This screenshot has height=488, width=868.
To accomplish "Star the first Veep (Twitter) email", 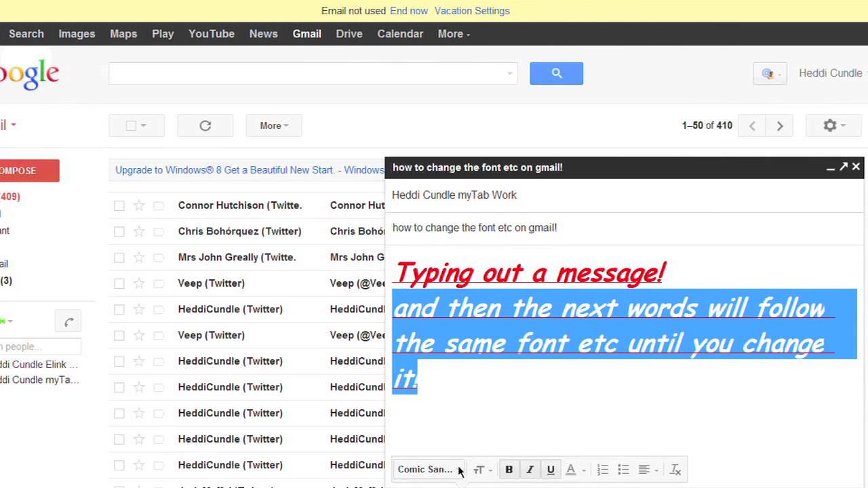I will [x=139, y=283].
